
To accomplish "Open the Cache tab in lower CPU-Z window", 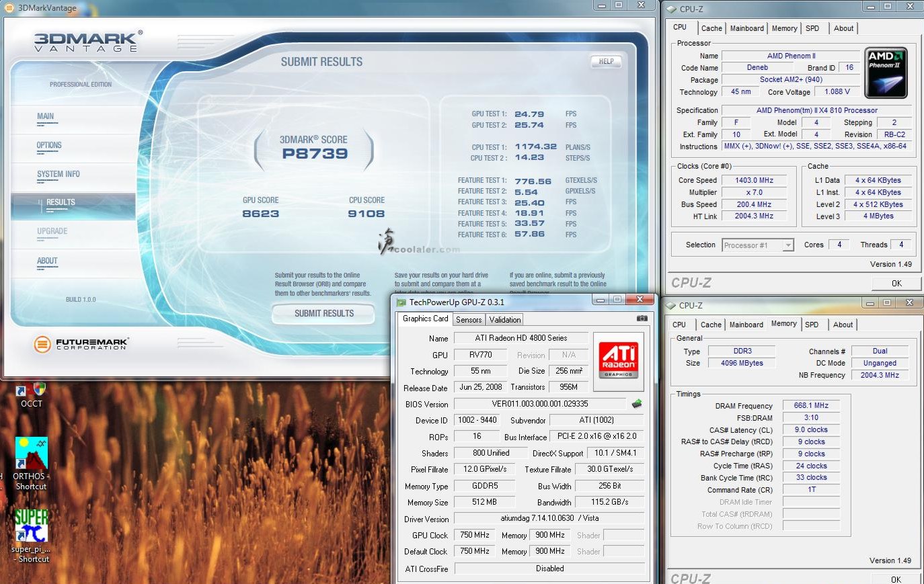I will tap(711, 325).
